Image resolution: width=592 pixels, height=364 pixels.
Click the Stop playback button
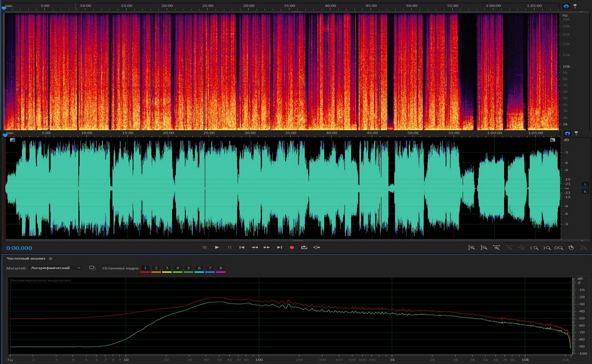point(204,248)
